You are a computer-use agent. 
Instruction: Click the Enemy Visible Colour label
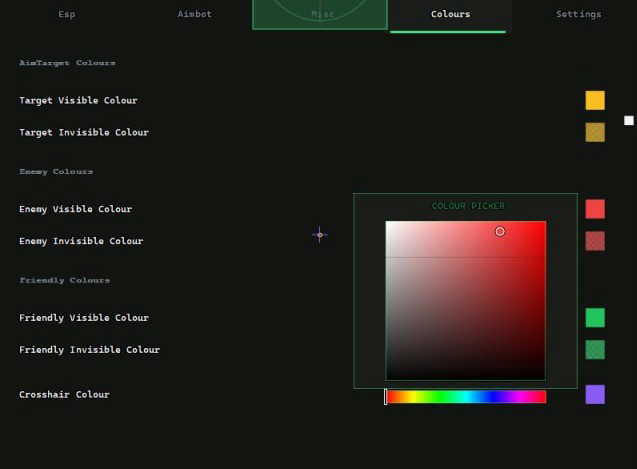[x=76, y=209]
